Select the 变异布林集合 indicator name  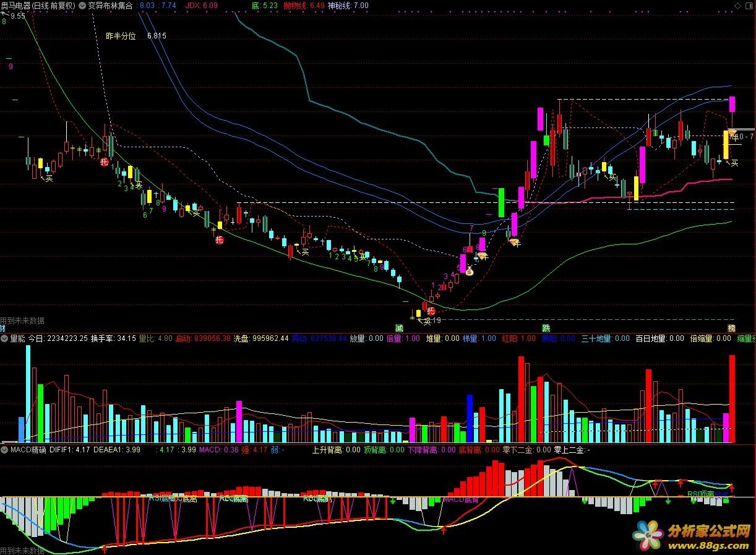click(x=110, y=6)
